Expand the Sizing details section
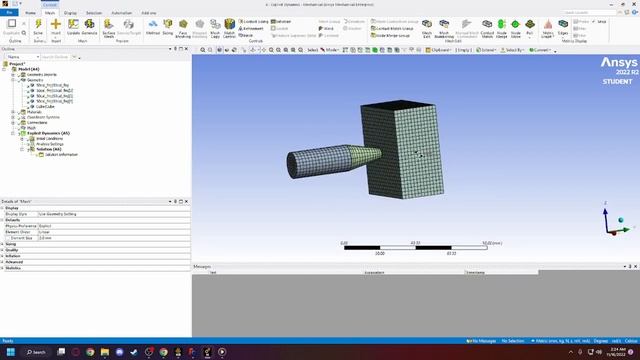This screenshot has width=640, height=360. point(2,244)
